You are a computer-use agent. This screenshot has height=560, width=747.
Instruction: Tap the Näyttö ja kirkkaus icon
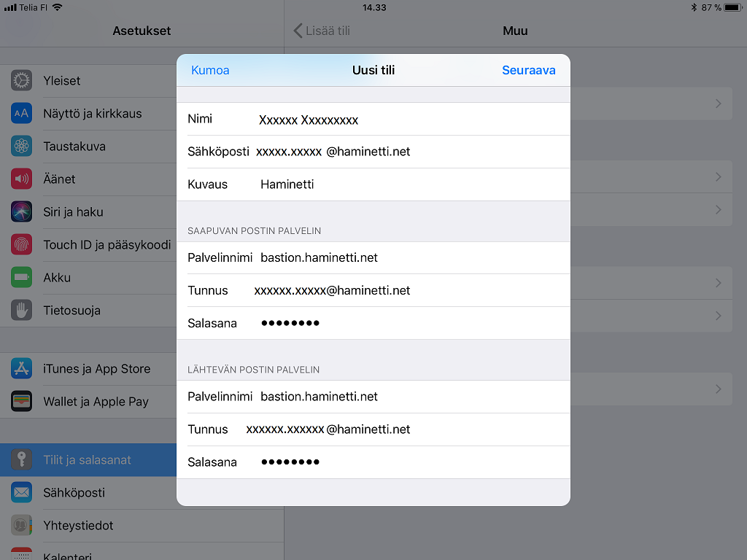pyautogui.click(x=21, y=113)
